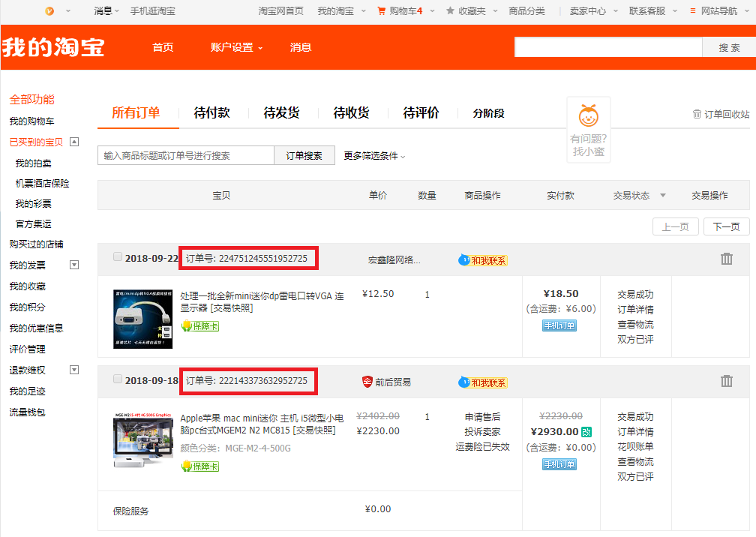The width and height of the screenshot is (756, 537).
Task: Open the order recycle bin 订单回收站
Action: [x=721, y=114]
